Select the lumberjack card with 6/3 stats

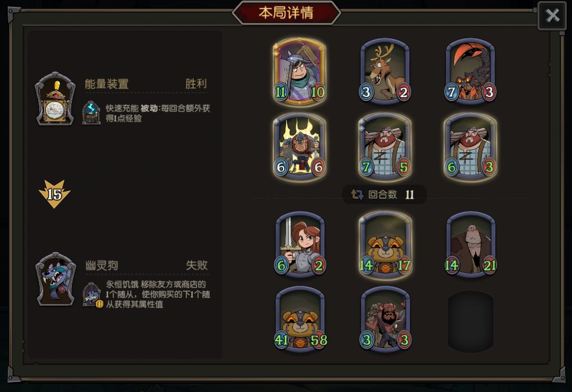471,147
